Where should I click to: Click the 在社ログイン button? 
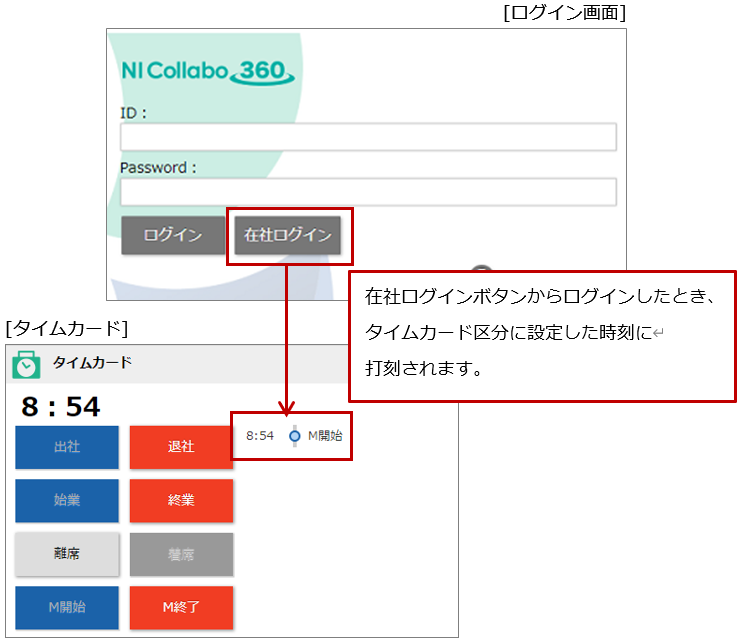click(x=288, y=235)
